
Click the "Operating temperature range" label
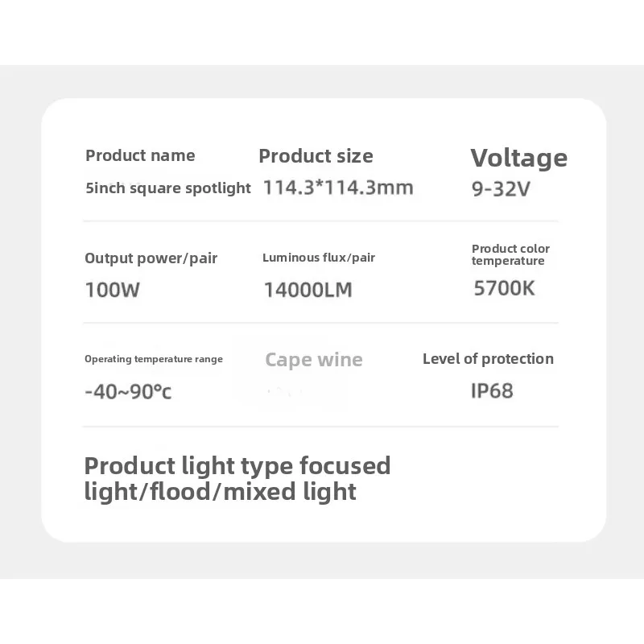point(154,359)
